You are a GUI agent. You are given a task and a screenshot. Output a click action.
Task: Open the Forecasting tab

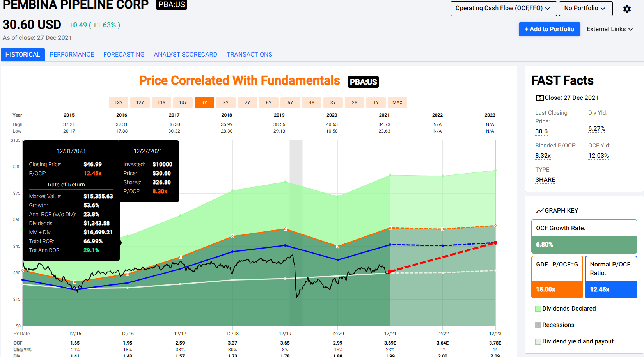pyautogui.click(x=124, y=55)
